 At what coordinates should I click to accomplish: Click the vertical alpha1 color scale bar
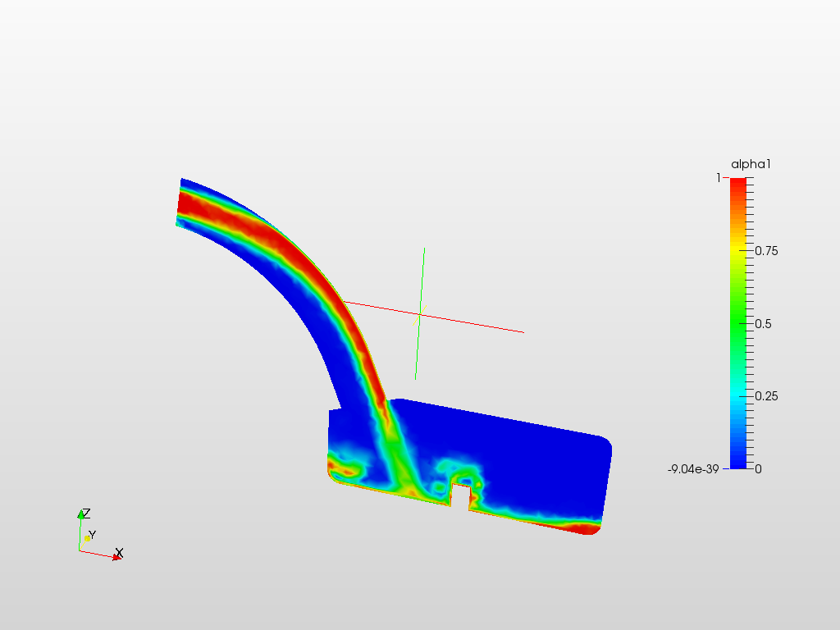tap(737, 323)
